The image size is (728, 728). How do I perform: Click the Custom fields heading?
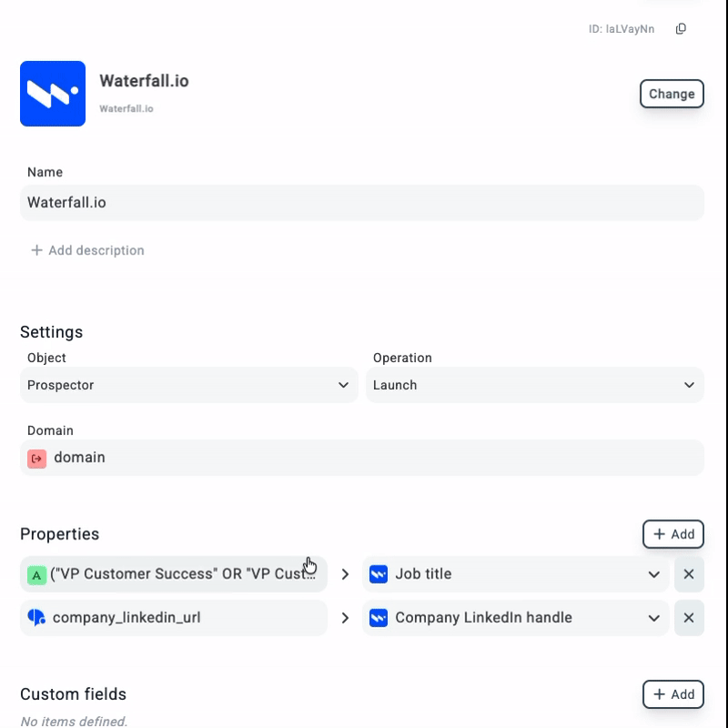click(x=73, y=694)
